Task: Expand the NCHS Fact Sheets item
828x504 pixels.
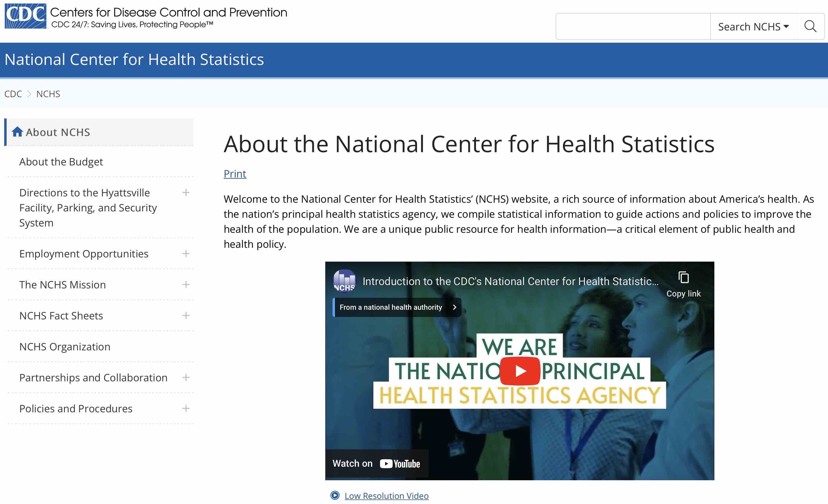Action: click(186, 315)
